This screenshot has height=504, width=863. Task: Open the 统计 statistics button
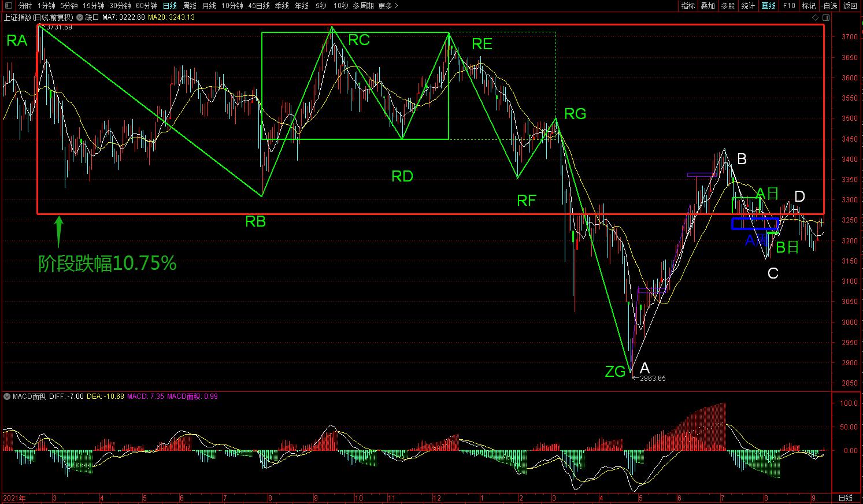[748, 6]
